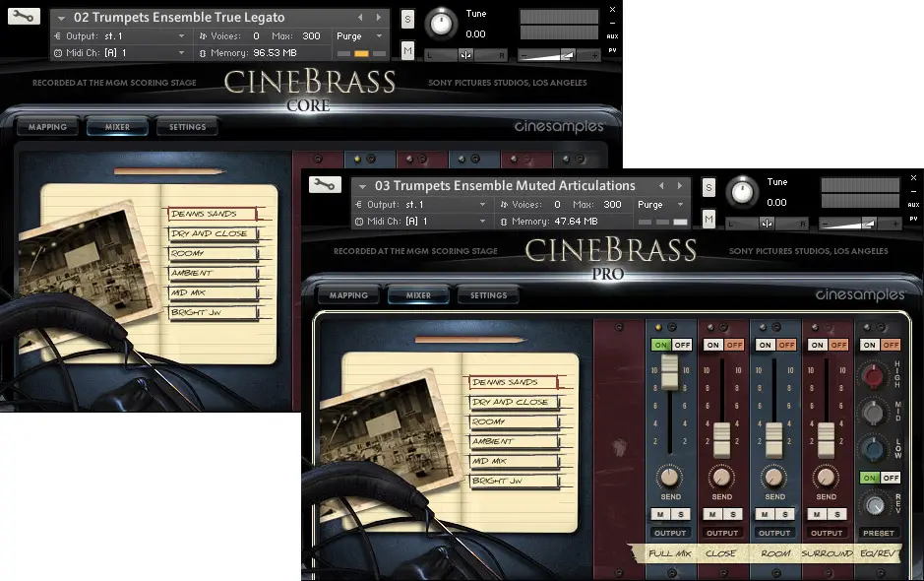
Task: Solo the Trumpets Ensemble Muted Articulations instrument
Action: pyautogui.click(x=708, y=188)
